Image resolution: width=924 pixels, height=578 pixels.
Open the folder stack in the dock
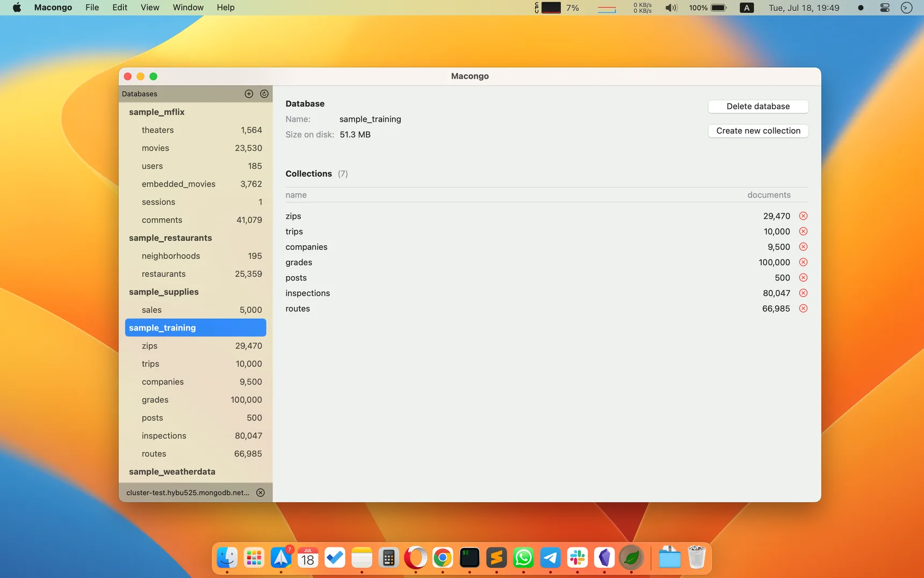click(669, 558)
